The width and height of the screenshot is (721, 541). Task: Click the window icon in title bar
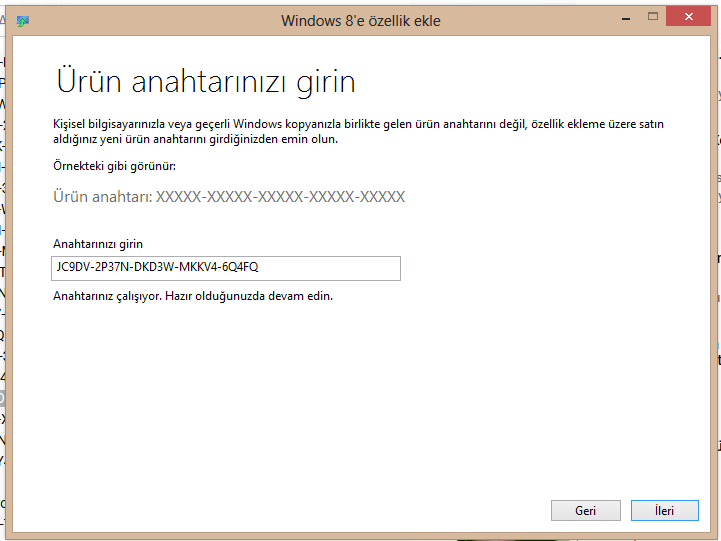[x=23, y=21]
